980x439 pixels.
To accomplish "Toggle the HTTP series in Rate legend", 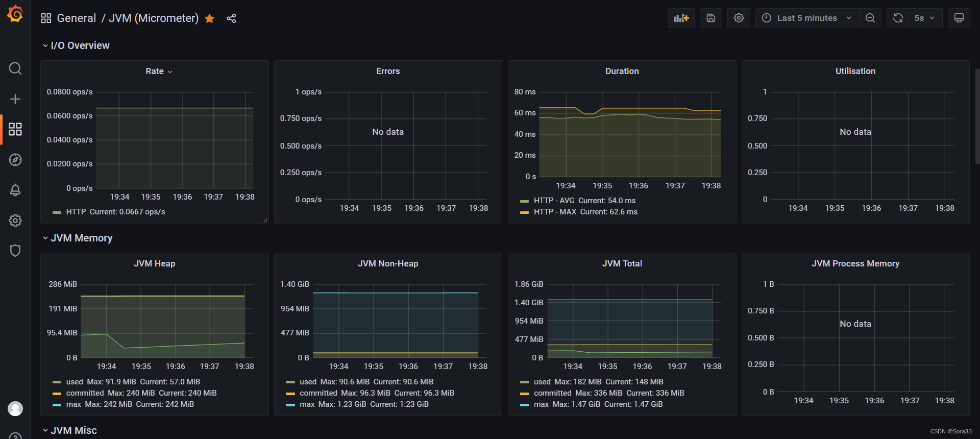I will coord(76,212).
